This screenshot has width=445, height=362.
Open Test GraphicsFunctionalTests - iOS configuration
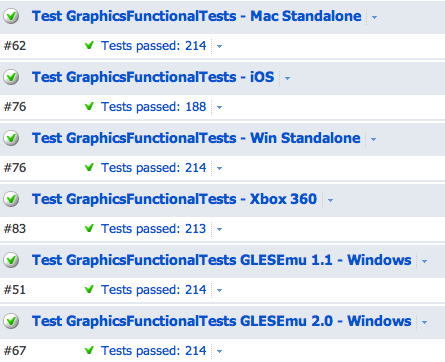click(153, 77)
